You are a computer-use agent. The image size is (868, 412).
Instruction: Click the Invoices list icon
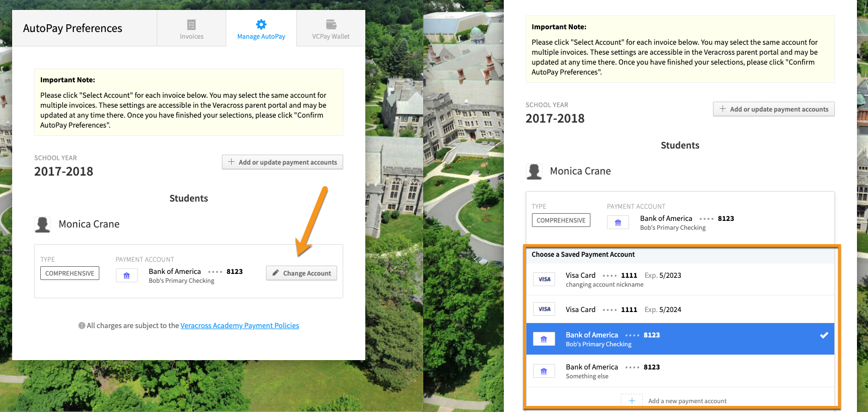tap(191, 24)
